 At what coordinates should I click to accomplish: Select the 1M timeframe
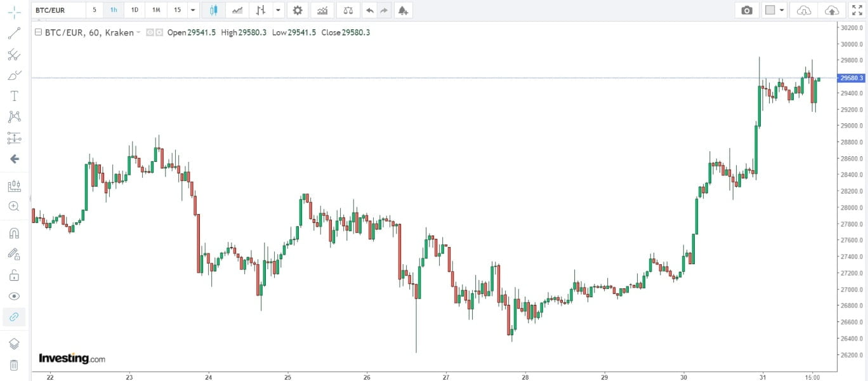(156, 10)
